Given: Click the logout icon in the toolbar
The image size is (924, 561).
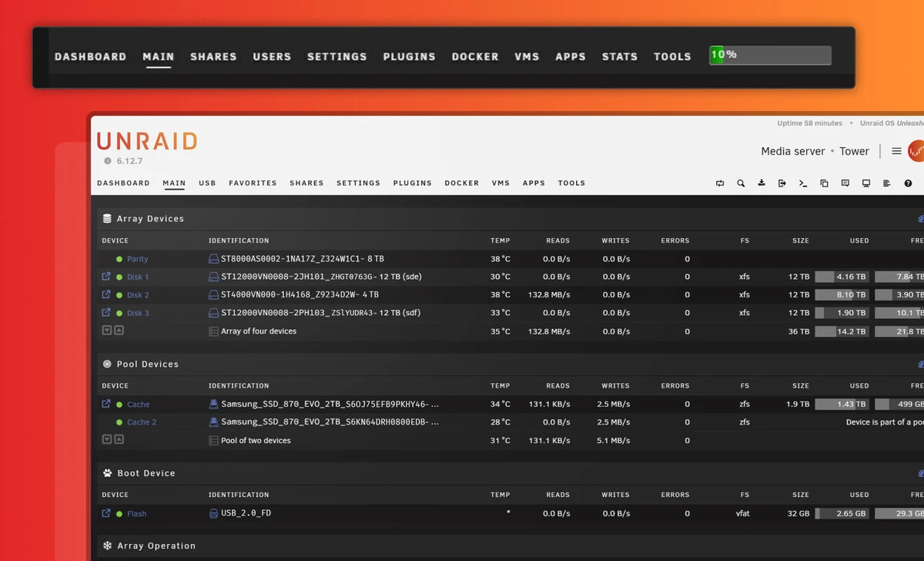Looking at the screenshot, I should coord(782,183).
